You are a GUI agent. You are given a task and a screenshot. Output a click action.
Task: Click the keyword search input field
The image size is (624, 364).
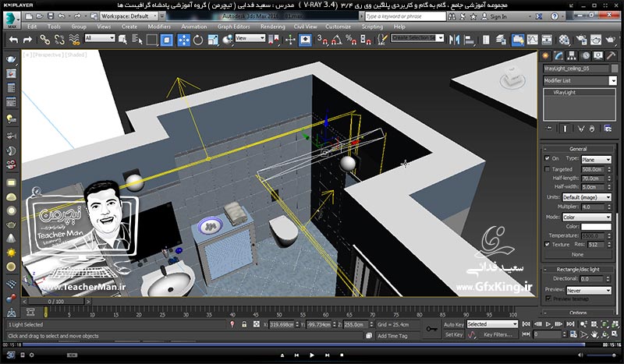pyautogui.click(x=406, y=16)
